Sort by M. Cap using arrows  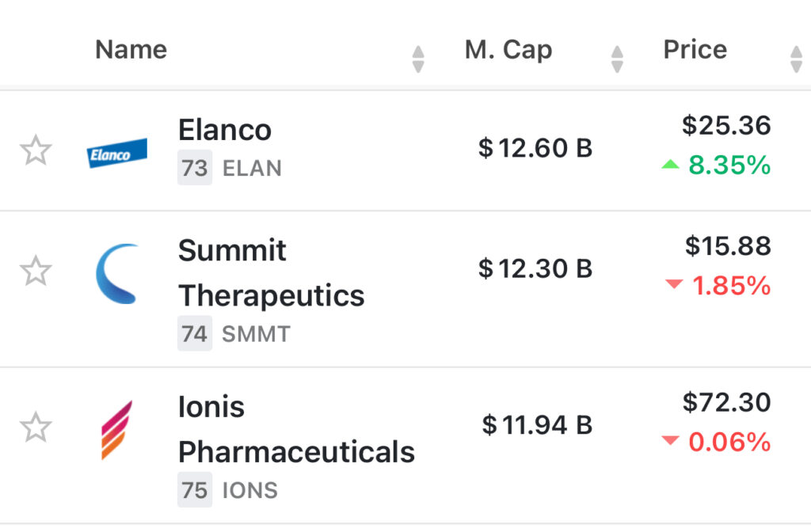pos(617,59)
